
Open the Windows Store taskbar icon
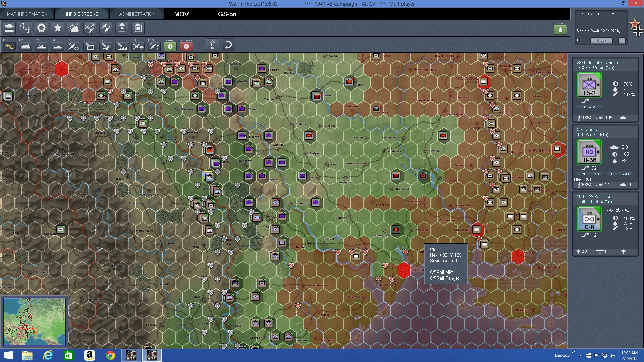68,355
